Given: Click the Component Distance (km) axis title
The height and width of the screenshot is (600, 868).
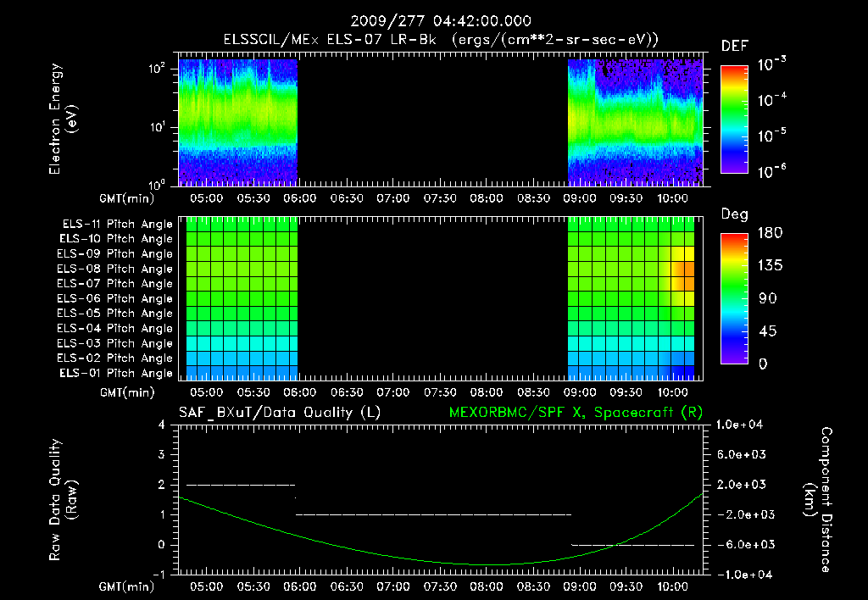Looking at the screenshot, I should (818, 500).
